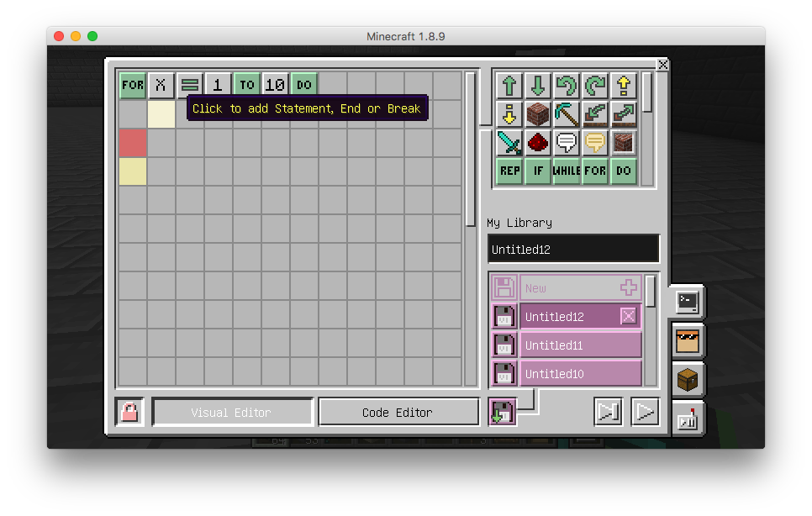The height and width of the screenshot is (516, 812).
Task: Add the yellow move-up arrow command
Action: point(624,86)
